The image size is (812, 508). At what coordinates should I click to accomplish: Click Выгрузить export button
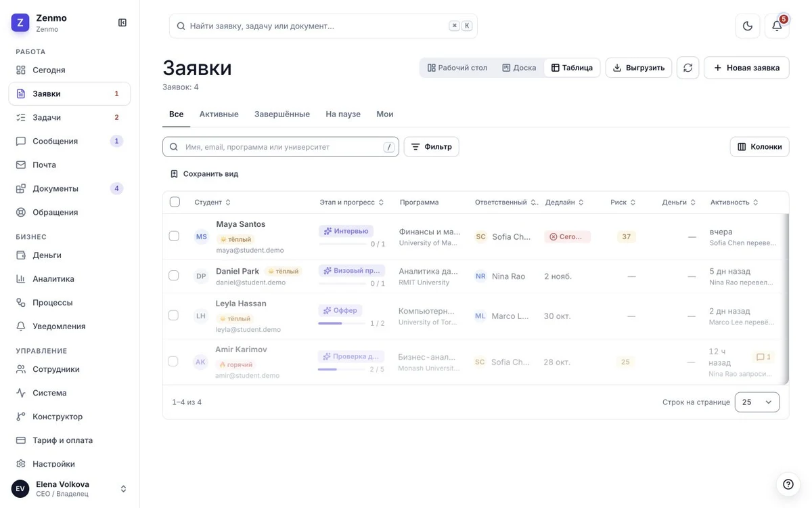coord(639,68)
